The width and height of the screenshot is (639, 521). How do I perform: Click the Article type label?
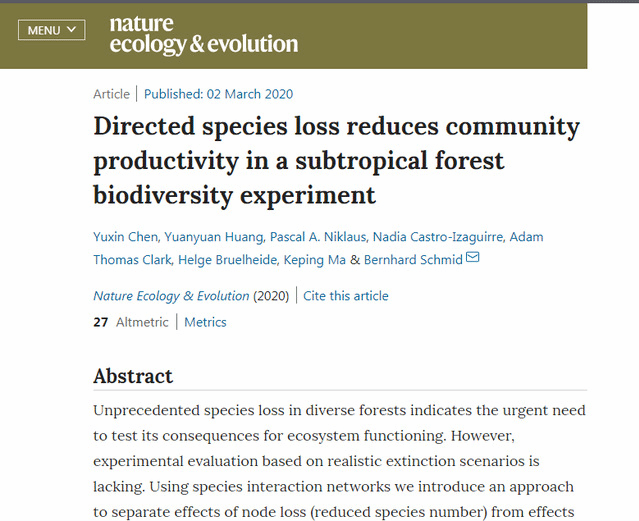pos(111,94)
